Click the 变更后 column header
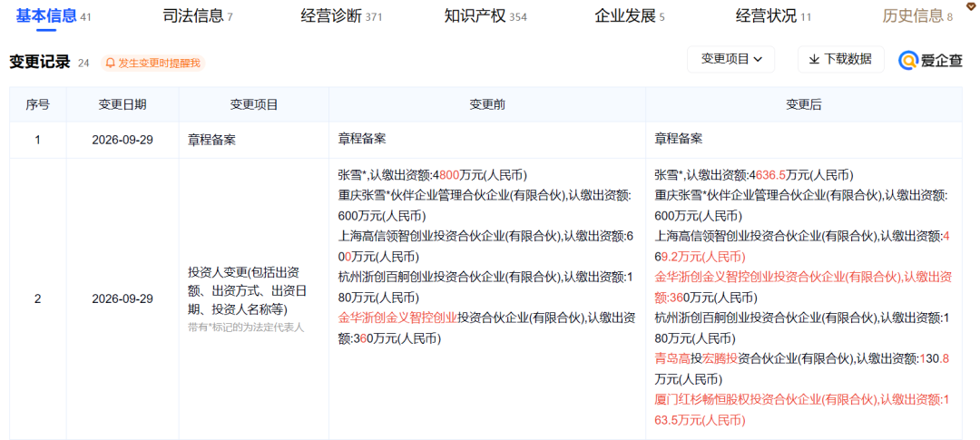 804,104
